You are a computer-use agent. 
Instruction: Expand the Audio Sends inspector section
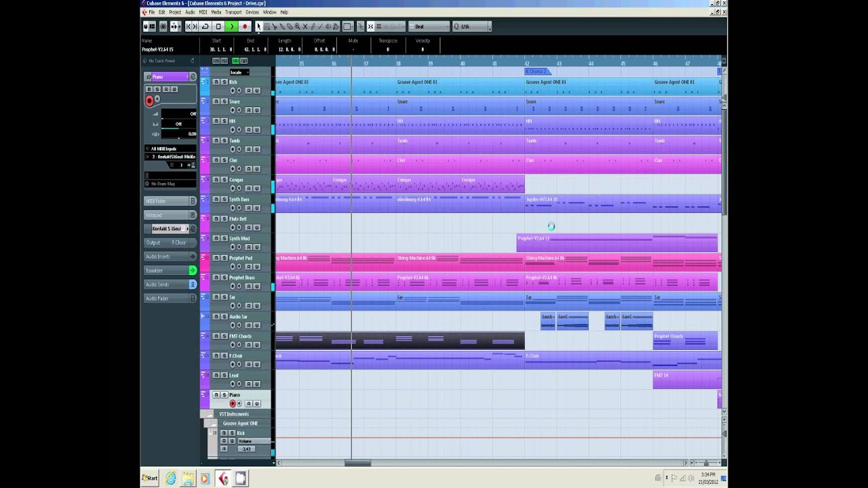[170, 285]
